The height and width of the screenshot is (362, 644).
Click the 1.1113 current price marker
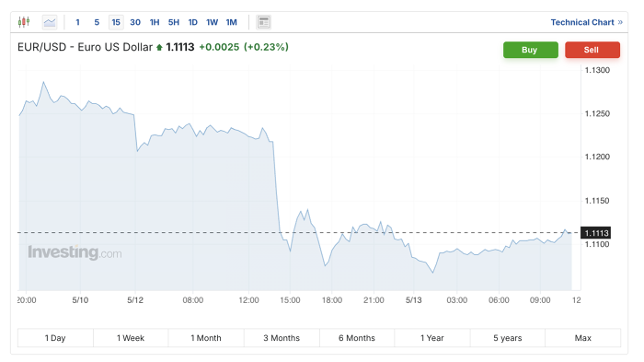point(595,233)
